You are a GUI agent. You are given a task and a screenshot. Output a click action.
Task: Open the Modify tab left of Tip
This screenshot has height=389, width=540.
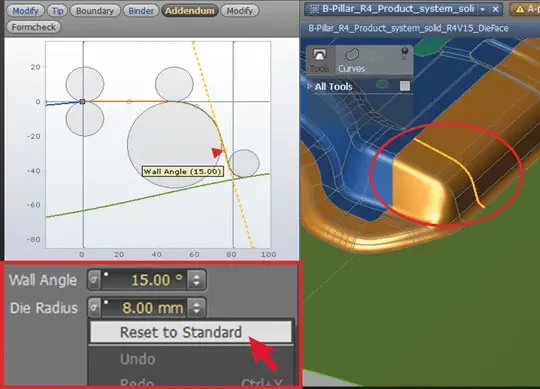(x=25, y=11)
